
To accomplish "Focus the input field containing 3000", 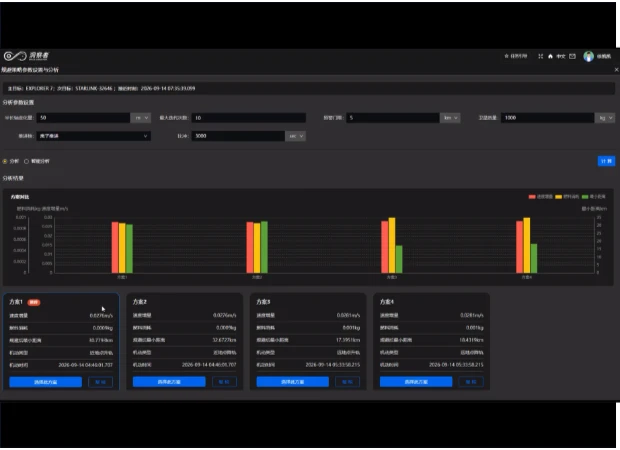I will pos(238,136).
